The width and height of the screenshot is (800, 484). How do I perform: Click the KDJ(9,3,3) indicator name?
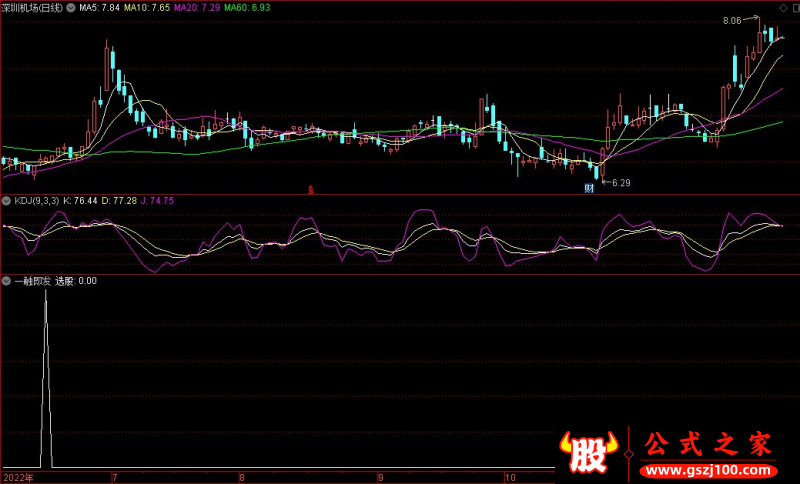tap(36, 201)
